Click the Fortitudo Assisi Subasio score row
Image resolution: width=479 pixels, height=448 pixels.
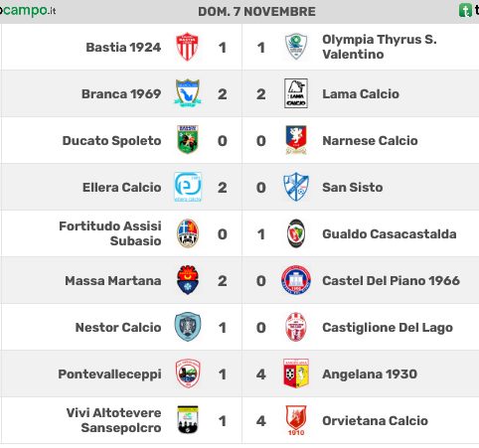(x=239, y=233)
